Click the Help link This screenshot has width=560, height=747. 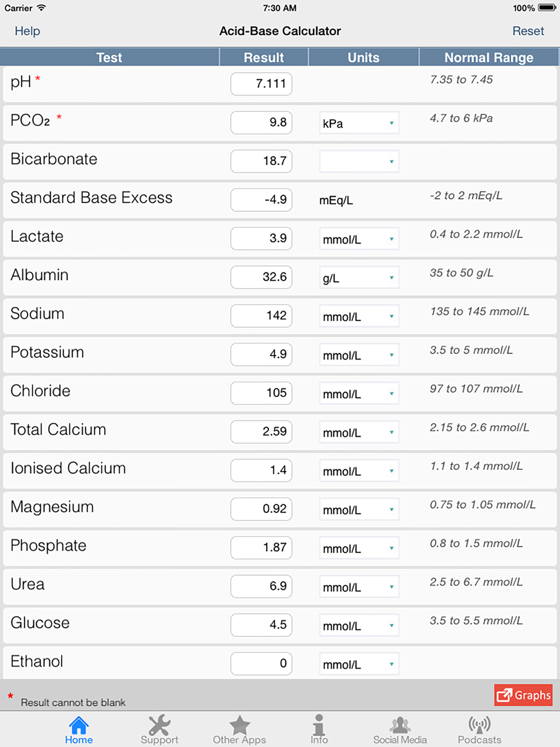pos(27,31)
